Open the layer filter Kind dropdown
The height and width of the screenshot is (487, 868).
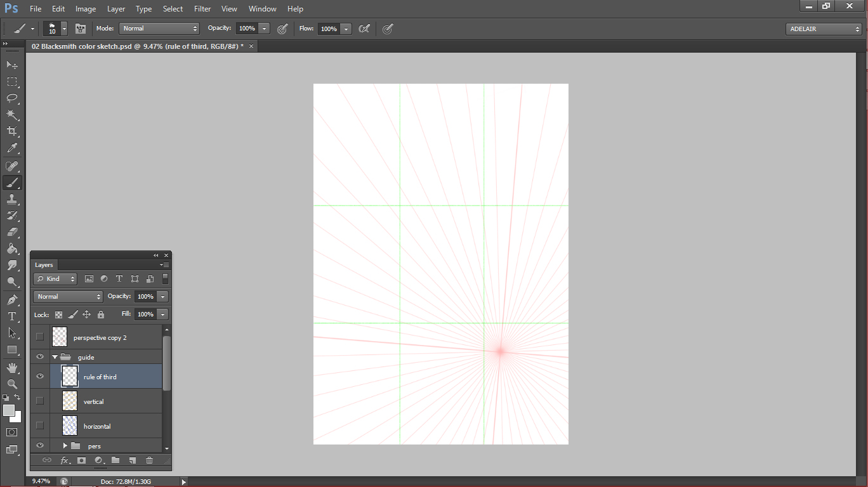(x=55, y=279)
